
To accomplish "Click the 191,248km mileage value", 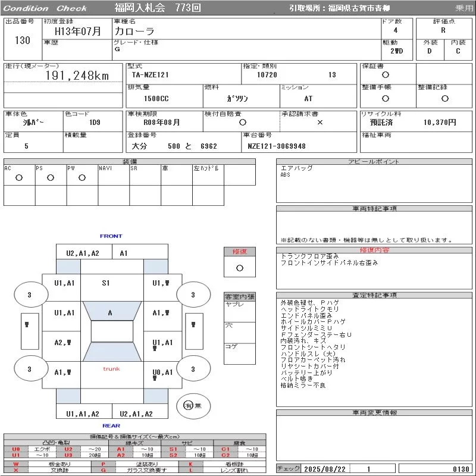I will (x=77, y=76).
